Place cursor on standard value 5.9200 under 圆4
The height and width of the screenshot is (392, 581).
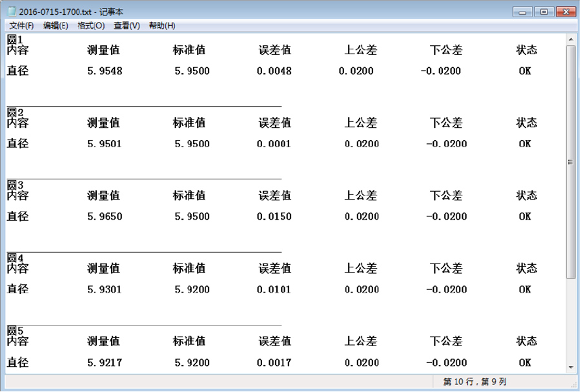click(192, 290)
